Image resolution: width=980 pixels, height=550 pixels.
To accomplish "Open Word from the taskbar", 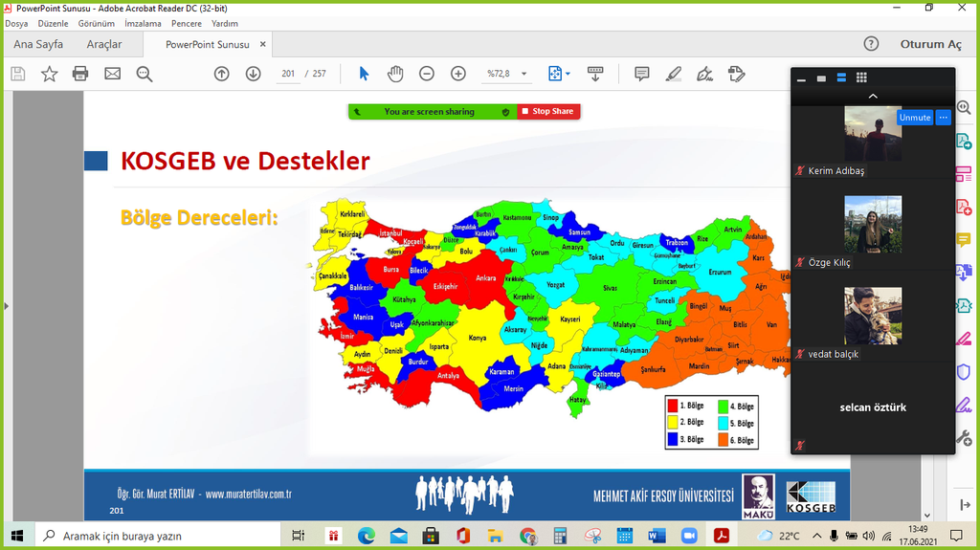I will click(657, 536).
